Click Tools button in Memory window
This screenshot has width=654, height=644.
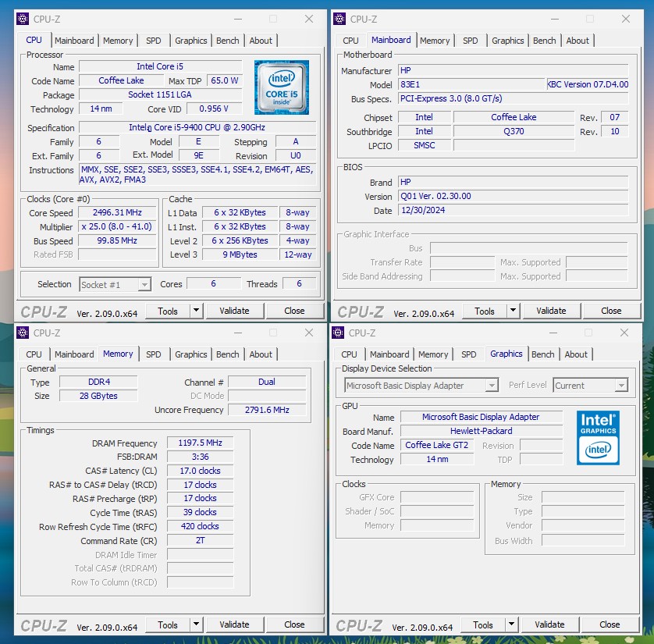[x=168, y=624]
